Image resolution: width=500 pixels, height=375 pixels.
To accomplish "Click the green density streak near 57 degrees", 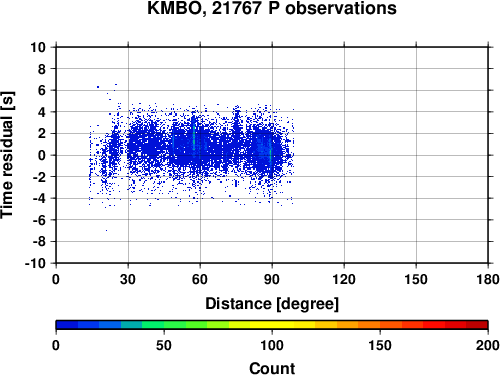I will tap(194, 138).
